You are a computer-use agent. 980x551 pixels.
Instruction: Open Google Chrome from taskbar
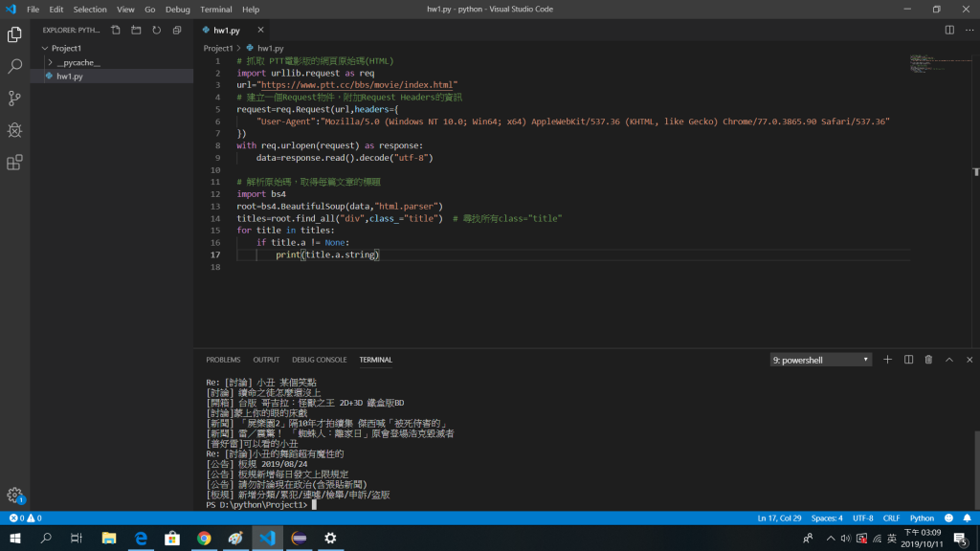pyautogui.click(x=204, y=538)
